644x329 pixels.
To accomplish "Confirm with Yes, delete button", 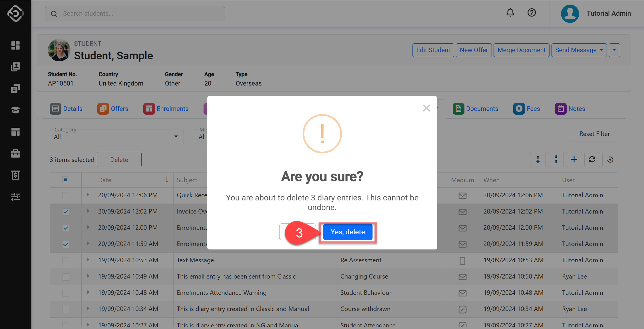I will pyautogui.click(x=348, y=232).
